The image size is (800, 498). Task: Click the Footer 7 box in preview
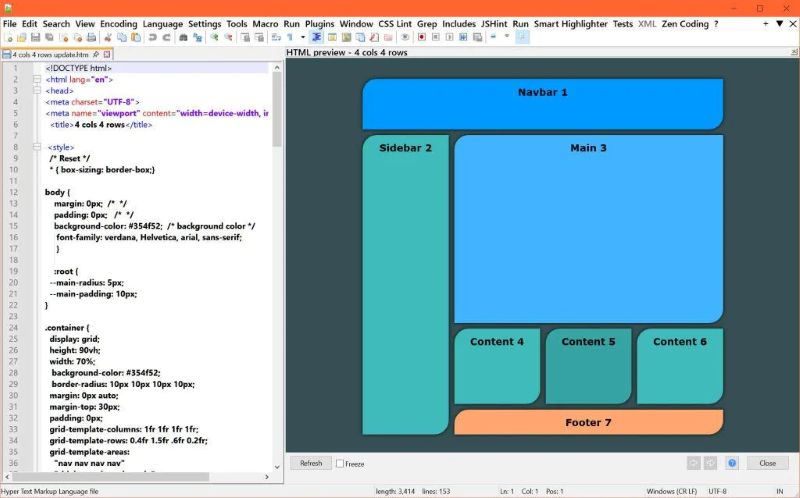click(x=588, y=422)
